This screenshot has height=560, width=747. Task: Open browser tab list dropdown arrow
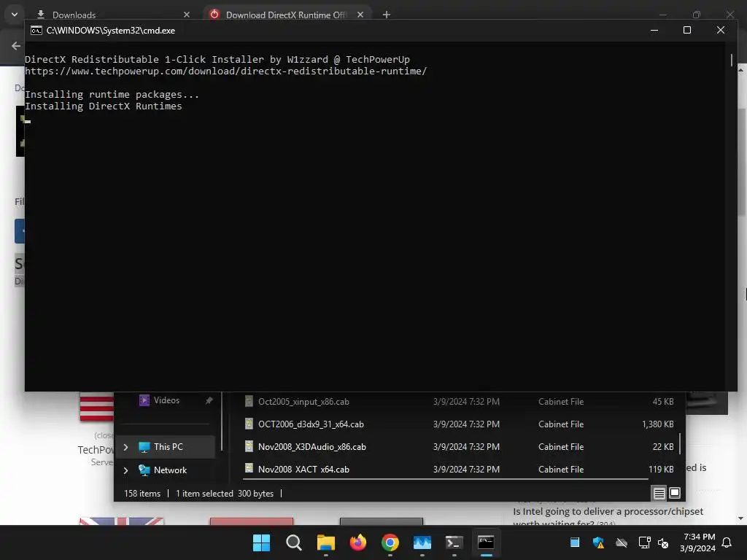(15, 15)
